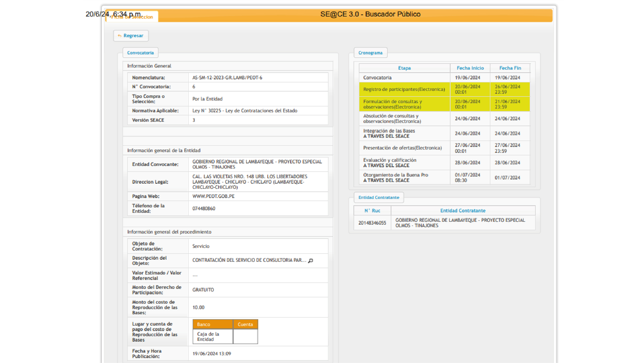This screenshot has height=363, width=644.
Task: Click the Direccion Legal address CAL. LAS VIOLETAS
Action: tap(250, 182)
